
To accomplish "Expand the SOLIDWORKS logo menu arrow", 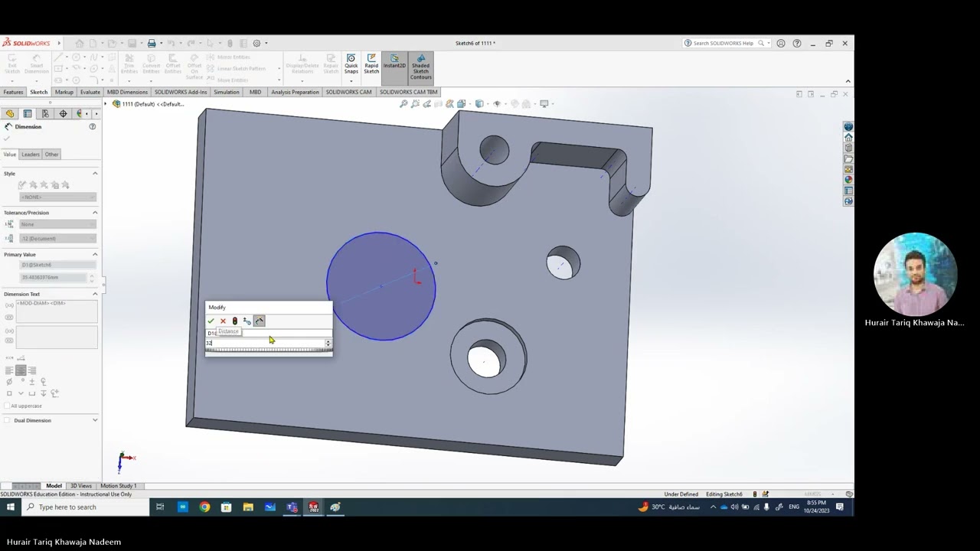I will coord(59,43).
